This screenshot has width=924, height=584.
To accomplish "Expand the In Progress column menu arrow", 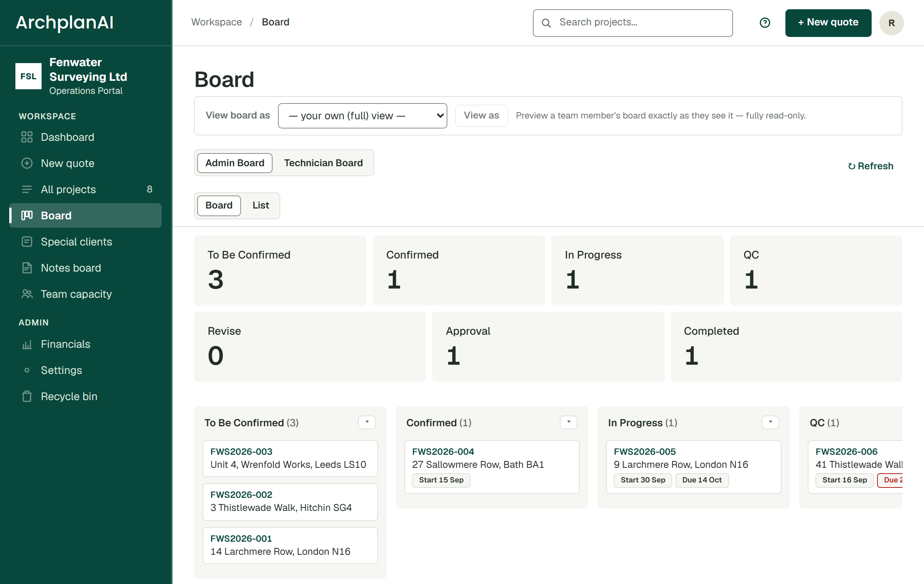I will tap(770, 422).
